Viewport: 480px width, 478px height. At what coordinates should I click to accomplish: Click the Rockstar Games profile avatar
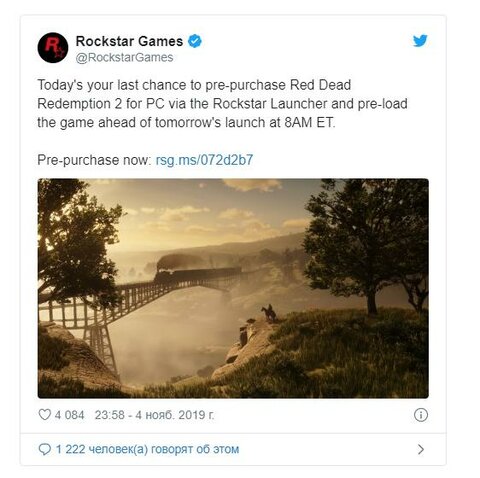[x=53, y=48]
